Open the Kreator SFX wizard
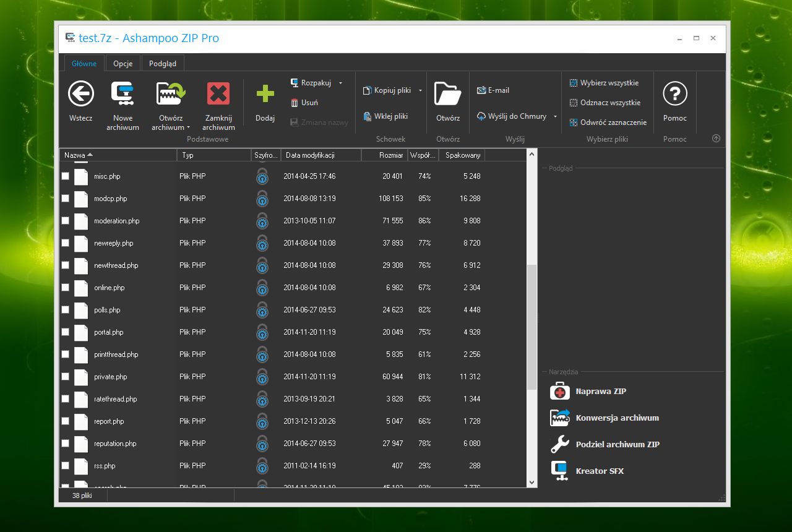Image resolution: width=792 pixels, height=532 pixels. [x=599, y=471]
